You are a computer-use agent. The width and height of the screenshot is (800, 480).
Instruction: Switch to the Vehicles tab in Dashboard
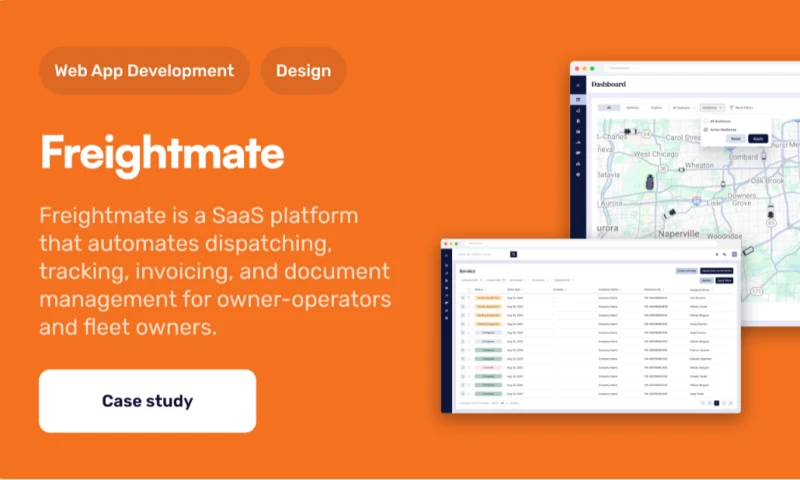click(x=633, y=108)
